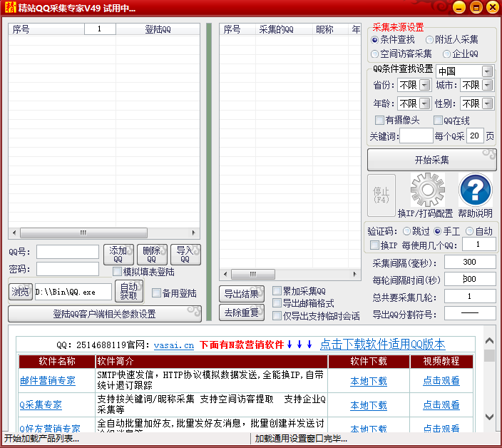Viewport: 502px width, 448px height.
Task: Toggle 累加采集QQ checkbox
Action: [277, 291]
